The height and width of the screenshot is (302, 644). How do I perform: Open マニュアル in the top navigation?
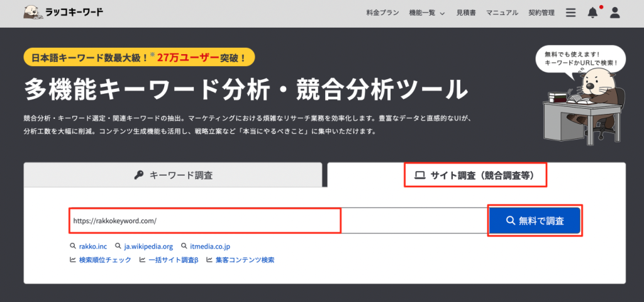coord(502,13)
